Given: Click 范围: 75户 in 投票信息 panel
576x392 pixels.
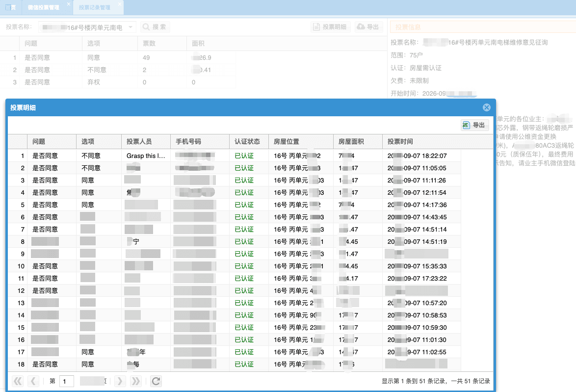Looking at the screenshot, I should pyautogui.click(x=407, y=55).
